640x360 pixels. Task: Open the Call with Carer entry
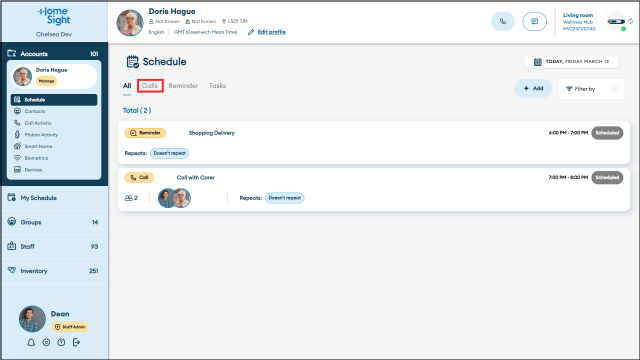coord(374,189)
